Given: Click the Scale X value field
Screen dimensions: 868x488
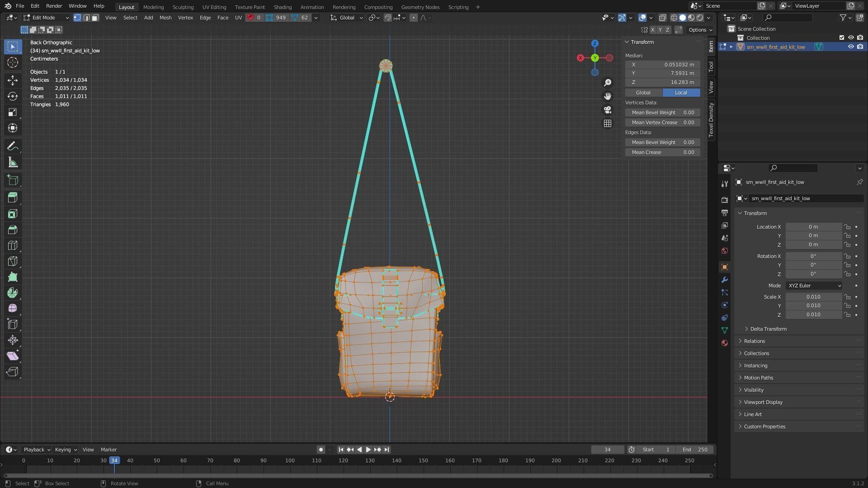Looking at the screenshot, I should 813,297.
